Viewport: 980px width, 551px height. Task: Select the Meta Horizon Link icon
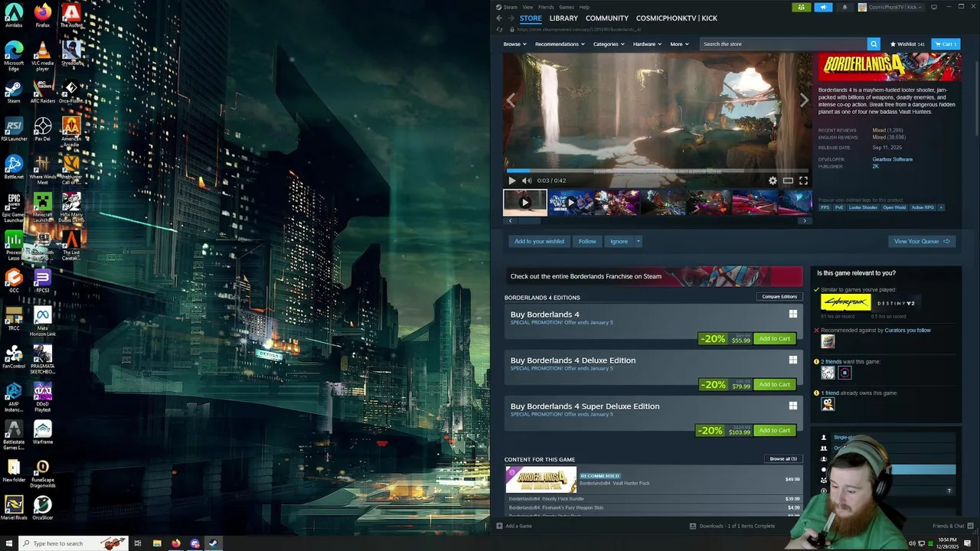pyautogui.click(x=43, y=321)
